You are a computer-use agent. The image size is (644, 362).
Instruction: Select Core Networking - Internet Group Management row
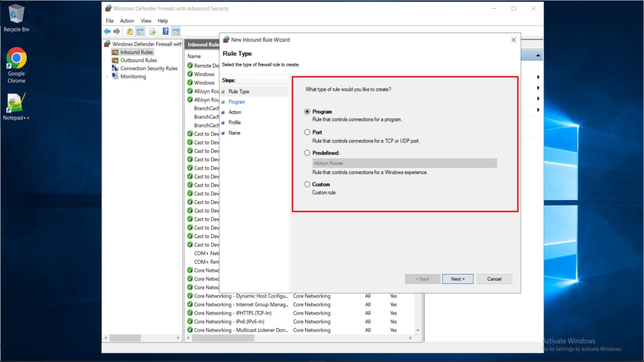(300, 304)
